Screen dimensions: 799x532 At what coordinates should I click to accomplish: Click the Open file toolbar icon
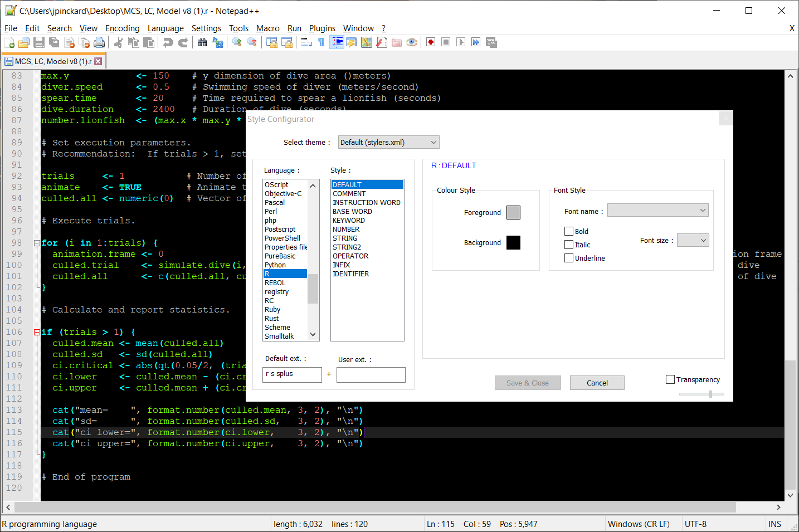pyautogui.click(x=24, y=42)
